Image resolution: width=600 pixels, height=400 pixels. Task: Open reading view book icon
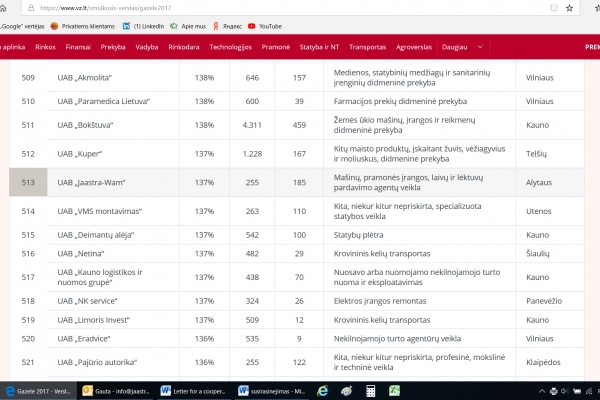click(554, 8)
